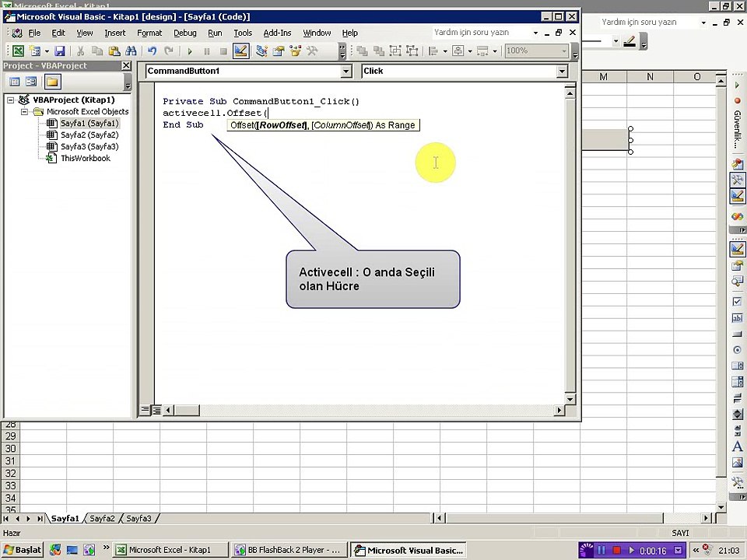This screenshot has width=747, height=560.
Task: Click the Ungroup controls icon
Action: click(x=412, y=51)
